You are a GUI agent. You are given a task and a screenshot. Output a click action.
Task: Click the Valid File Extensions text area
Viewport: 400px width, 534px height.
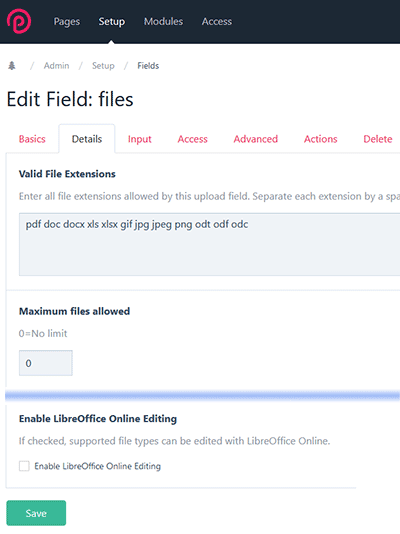(209, 244)
